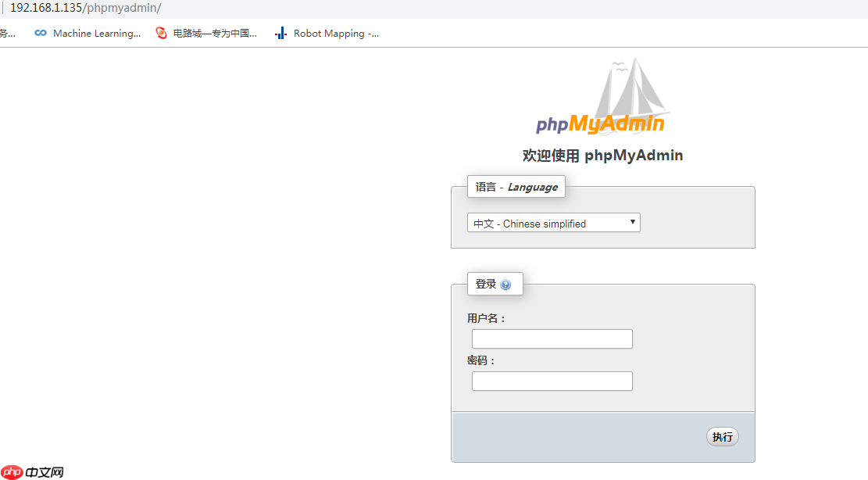The height and width of the screenshot is (480, 868).
Task: Focus the 密码 password field
Action: [x=552, y=381]
